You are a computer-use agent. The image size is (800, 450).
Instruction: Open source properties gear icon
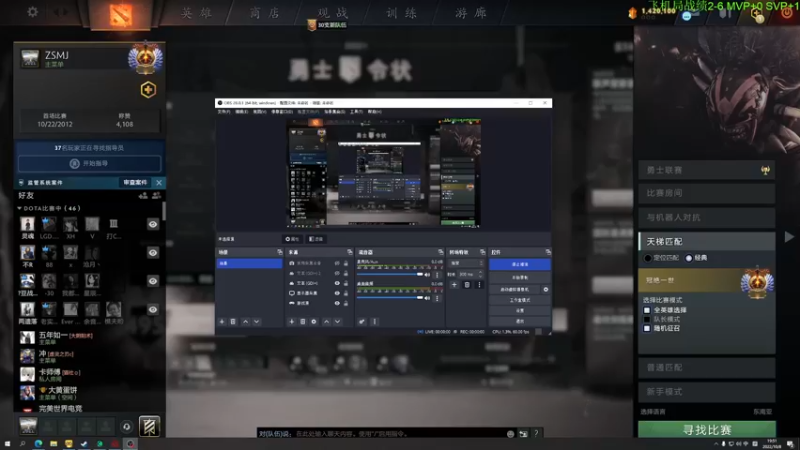[314, 322]
